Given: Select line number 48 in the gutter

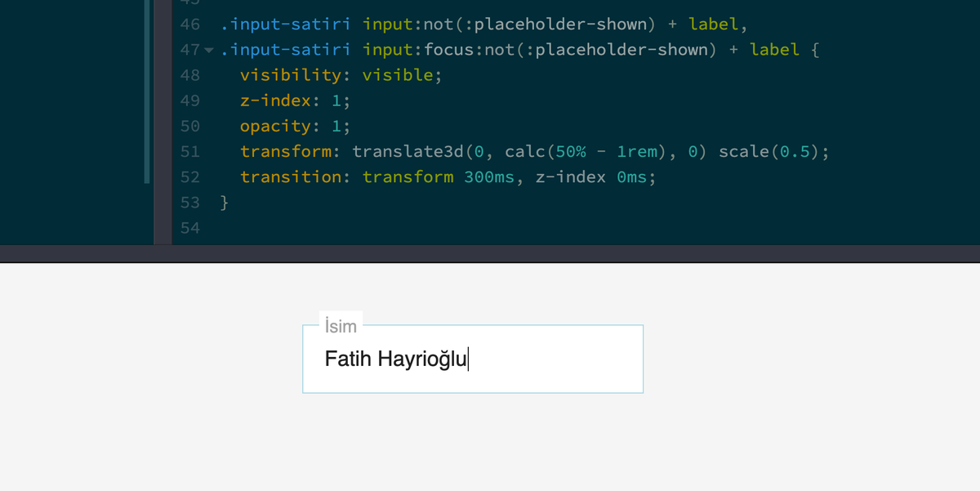Looking at the screenshot, I should 189,75.
